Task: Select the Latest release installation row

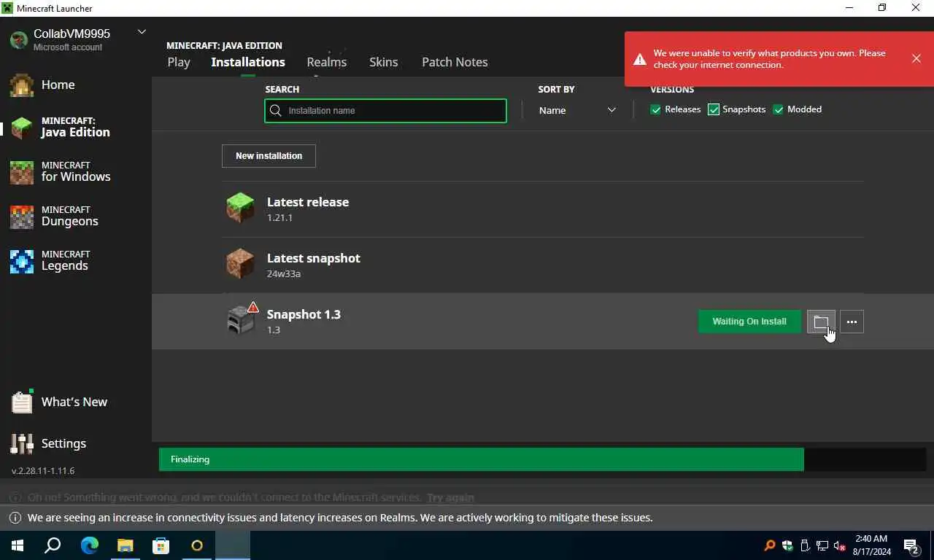Action: 542,209
